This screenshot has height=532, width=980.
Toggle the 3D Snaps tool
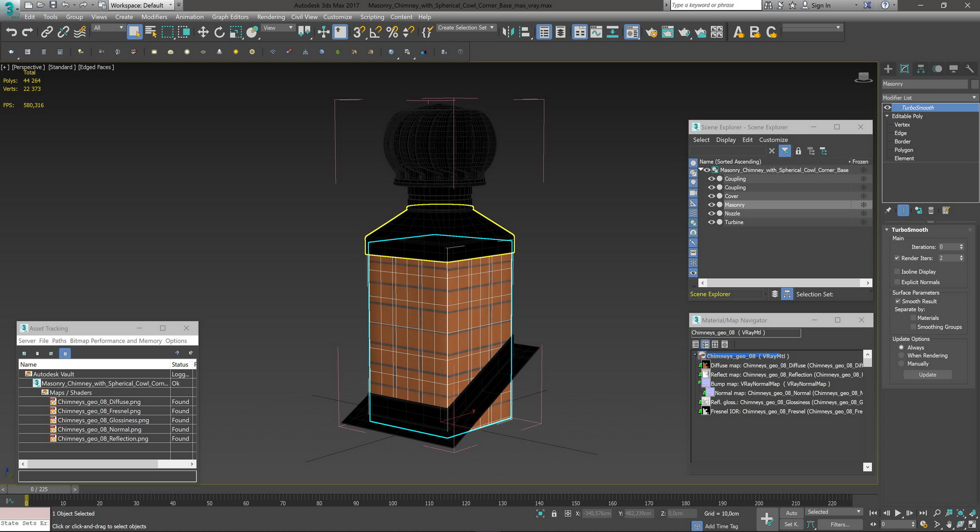click(359, 32)
